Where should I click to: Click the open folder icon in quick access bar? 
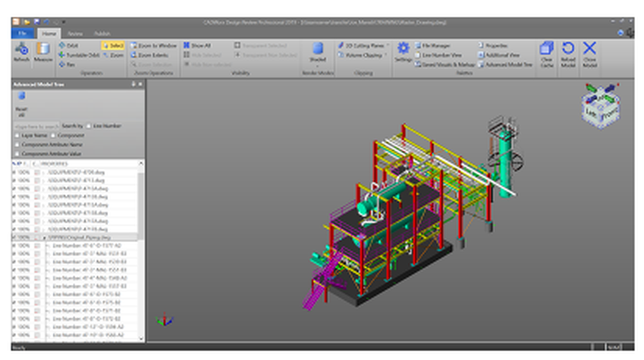click(26, 22)
